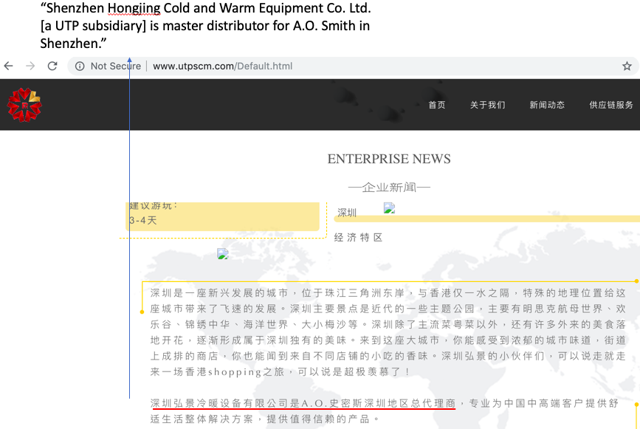This screenshot has height=429, width=640.
Task: Open the 供应链服务 navigation item
Action: point(611,105)
